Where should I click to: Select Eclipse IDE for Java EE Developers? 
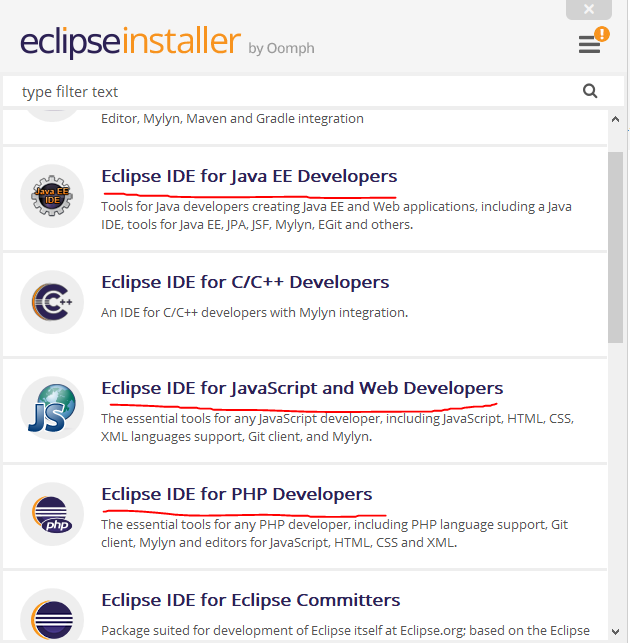(249, 176)
